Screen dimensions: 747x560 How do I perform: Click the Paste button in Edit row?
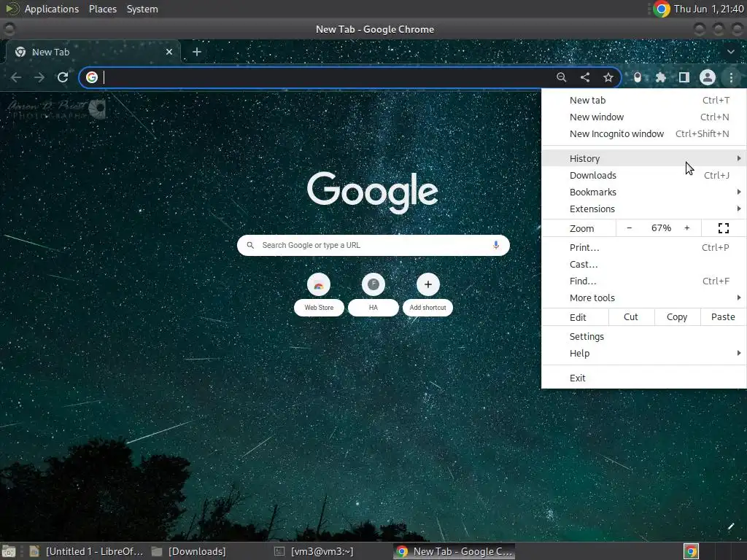click(723, 316)
